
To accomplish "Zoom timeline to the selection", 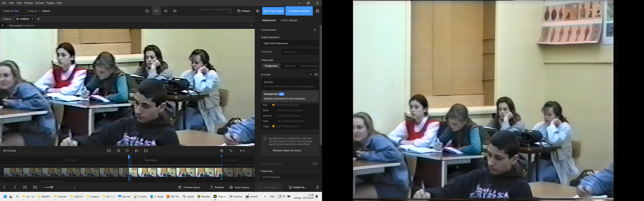I will pos(35,187).
